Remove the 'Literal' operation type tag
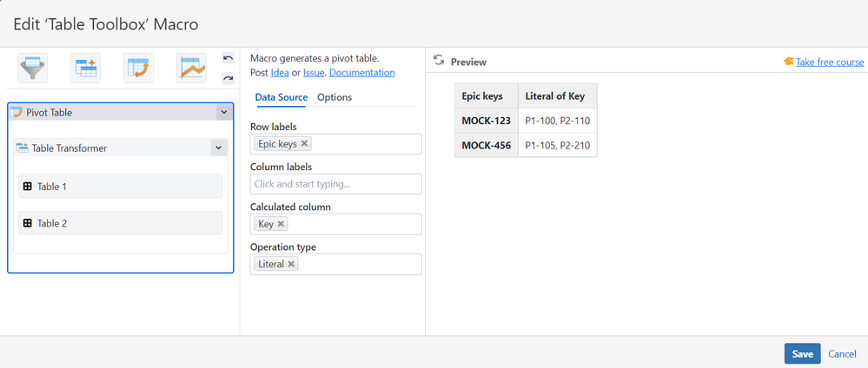This screenshot has height=368, width=868. pyautogui.click(x=291, y=264)
